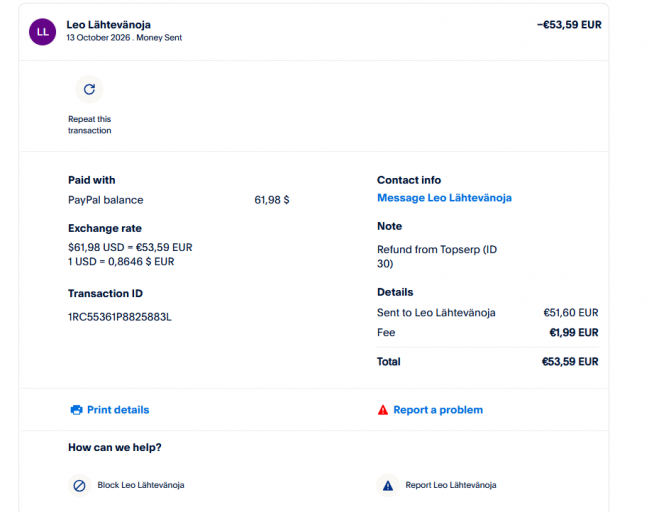
Task: Click the PayPal balance text
Action: click(106, 200)
